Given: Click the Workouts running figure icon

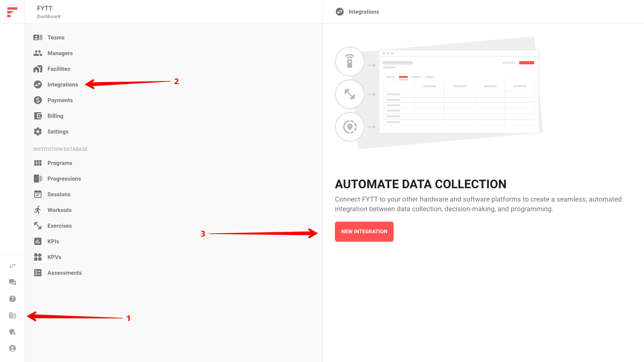Looking at the screenshot, I should (x=38, y=210).
